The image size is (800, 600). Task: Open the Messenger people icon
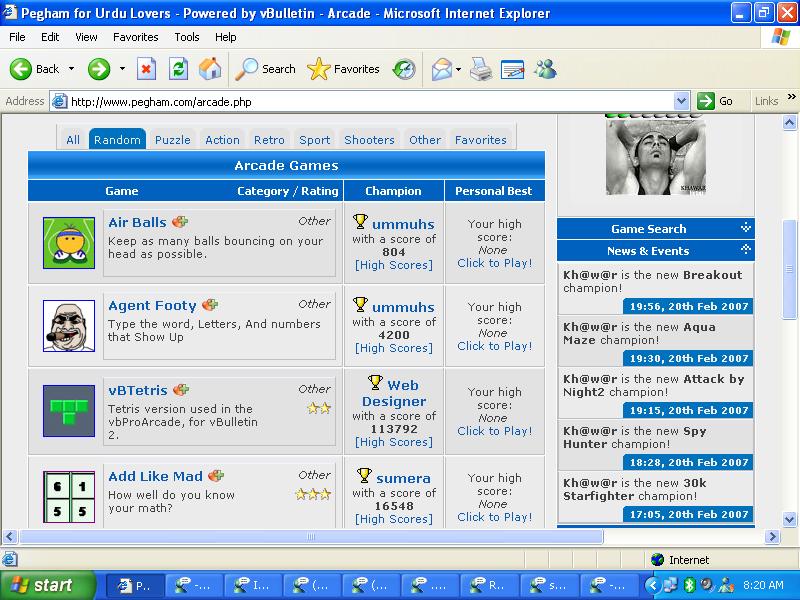click(x=545, y=69)
